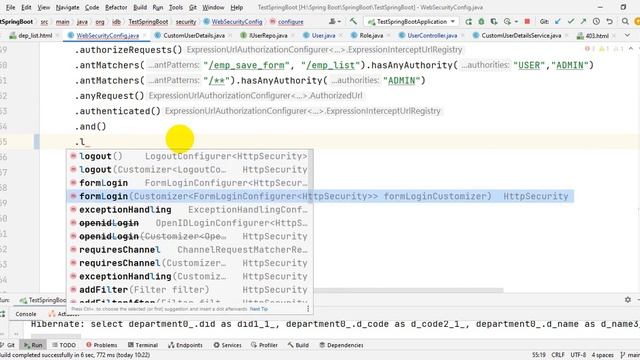The width and height of the screenshot is (640, 360).
Task: Open the Terminal tool window
Action: pyautogui.click(x=143, y=345)
